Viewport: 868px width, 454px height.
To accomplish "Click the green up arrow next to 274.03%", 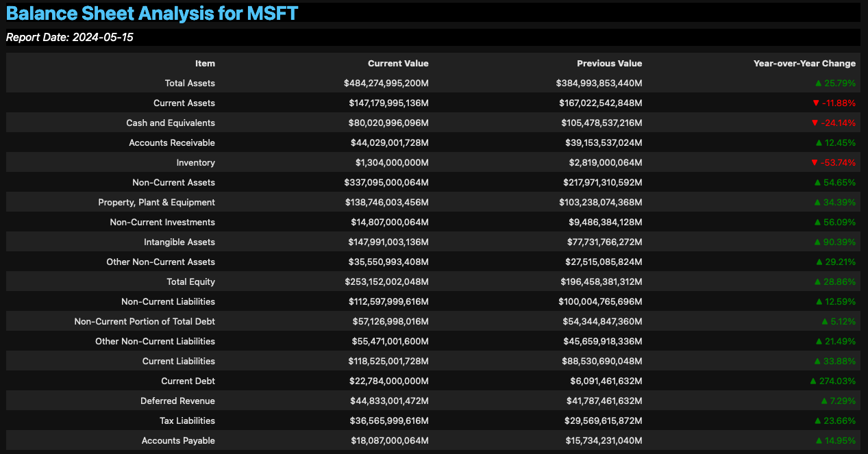I will (x=813, y=381).
